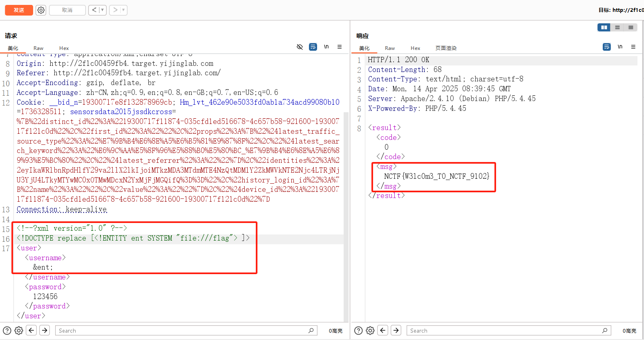Screen dimensions: 644x340
Task: Open help icon under response viewer
Action: [358, 331]
